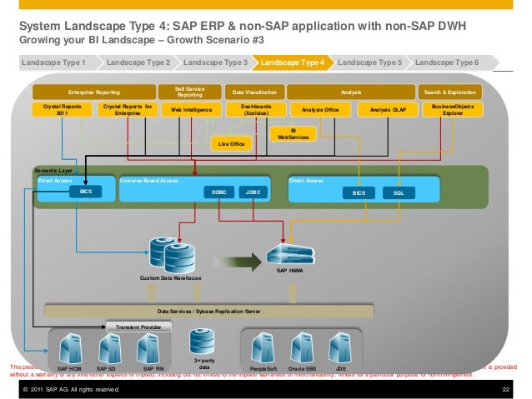Click the Enterprise Reporting header box
Viewport: 532px width, 399px height.
pyautogui.click(x=94, y=92)
